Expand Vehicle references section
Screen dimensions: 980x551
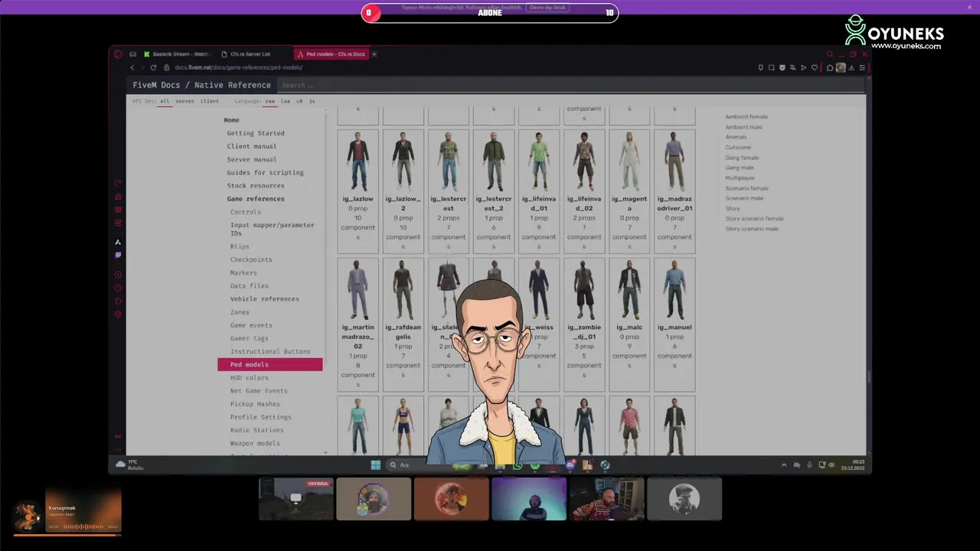pos(265,299)
